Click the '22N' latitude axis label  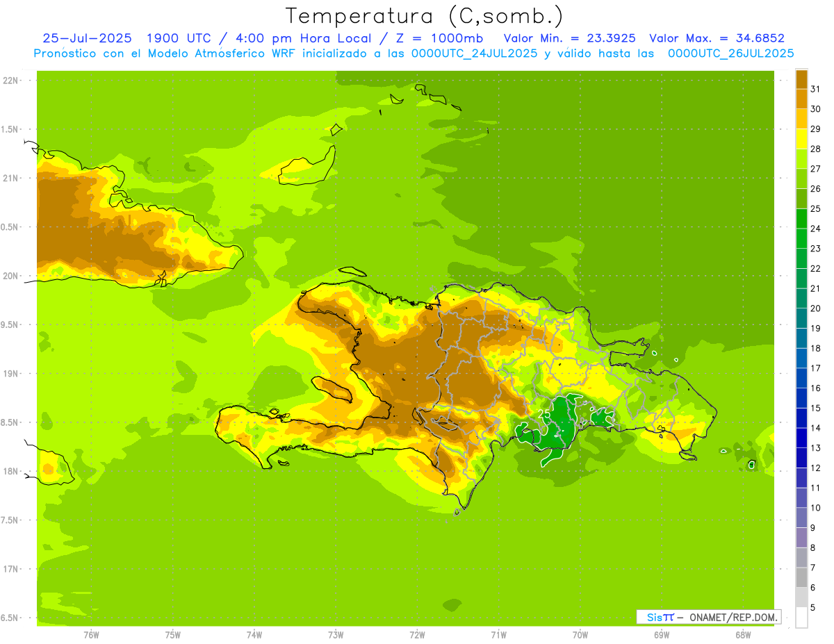10,81
